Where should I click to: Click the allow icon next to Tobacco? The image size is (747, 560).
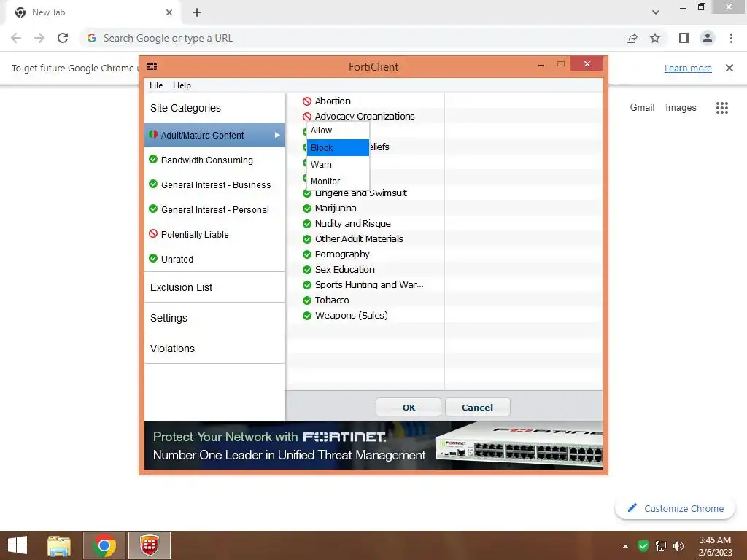point(307,300)
